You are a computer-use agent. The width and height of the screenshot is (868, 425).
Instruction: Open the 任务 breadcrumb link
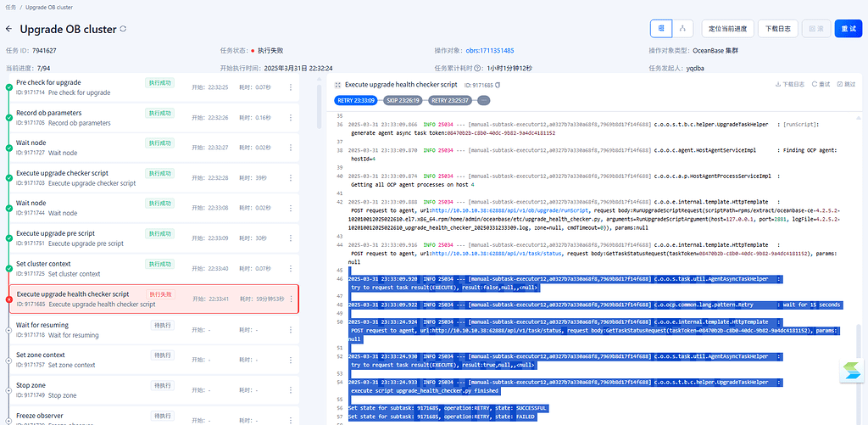pos(11,6)
